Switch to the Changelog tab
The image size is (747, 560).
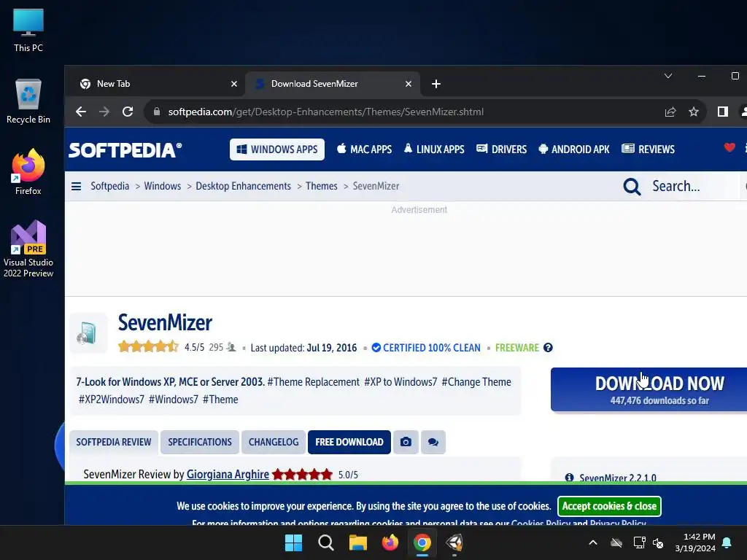pos(274,442)
